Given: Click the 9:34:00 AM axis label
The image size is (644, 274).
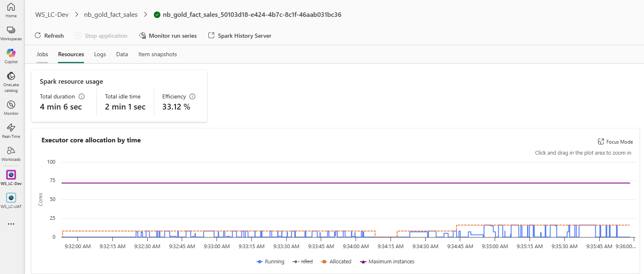Looking at the screenshot, I should [356, 247].
